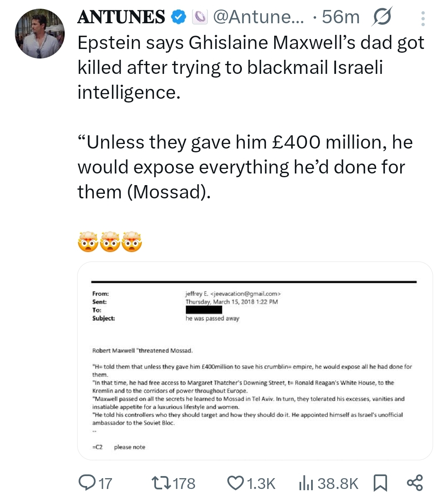The width and height of the screenshot is (448, 496).
Task: Click the reply speech bubble icon
Action: [87, 483]
